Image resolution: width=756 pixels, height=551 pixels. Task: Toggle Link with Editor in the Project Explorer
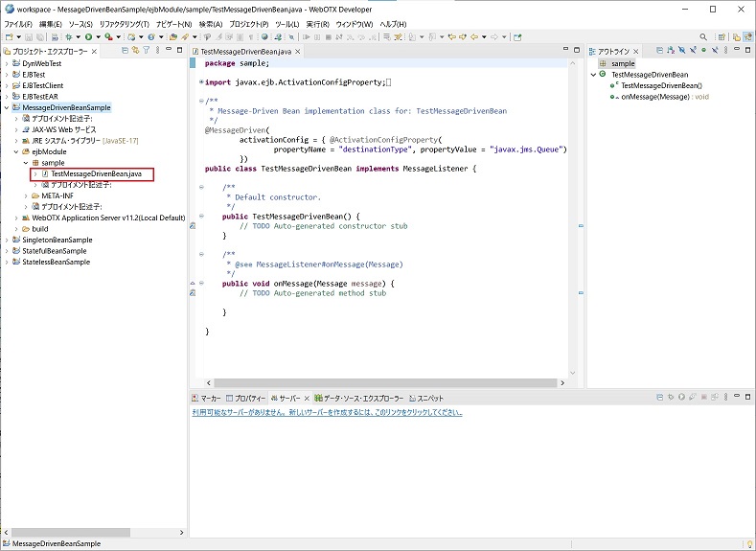coord(136,51)
